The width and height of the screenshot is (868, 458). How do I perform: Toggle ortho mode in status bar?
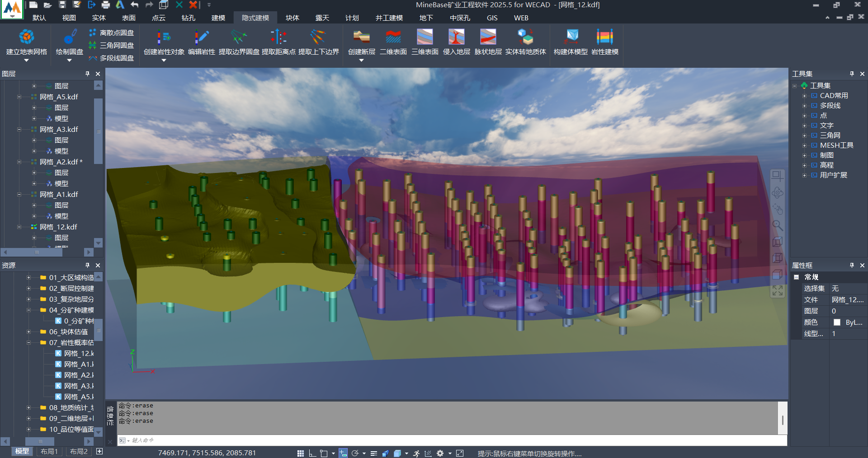point(312,453)
